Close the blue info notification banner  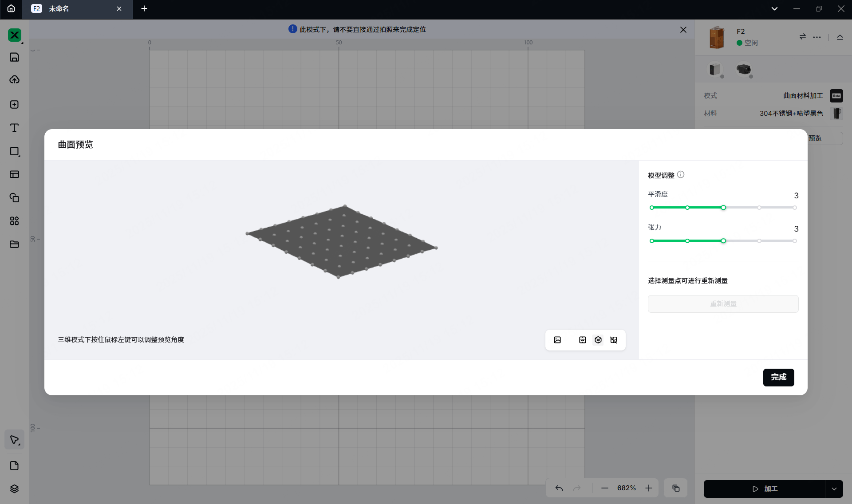(x=683, y=30)
